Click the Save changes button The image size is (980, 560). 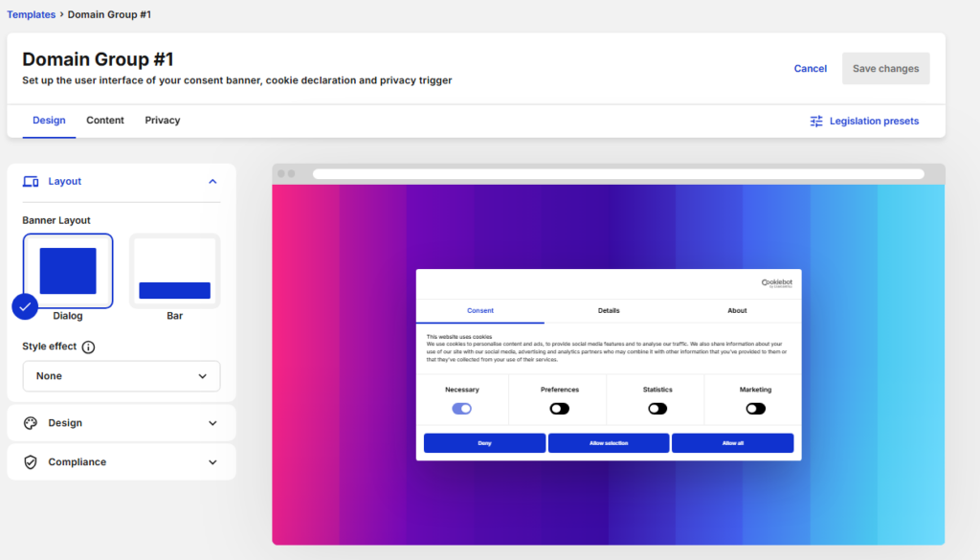tap(884, 68)
